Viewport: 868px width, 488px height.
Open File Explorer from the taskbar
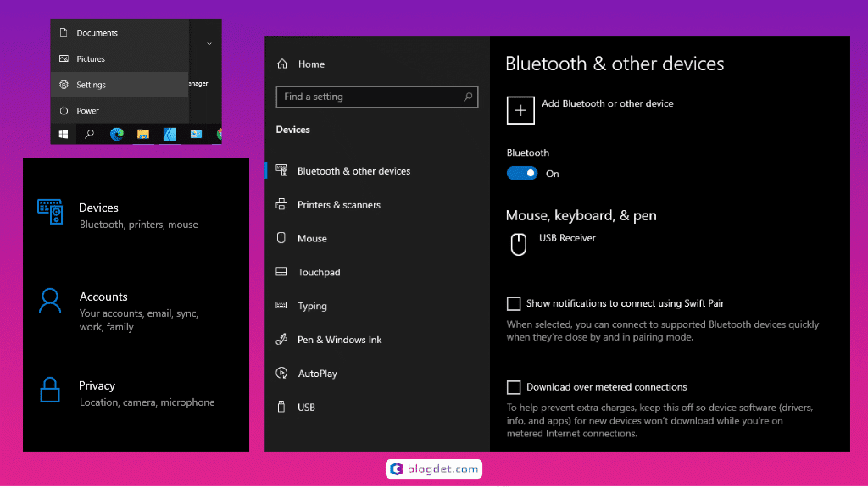(142, 134)
